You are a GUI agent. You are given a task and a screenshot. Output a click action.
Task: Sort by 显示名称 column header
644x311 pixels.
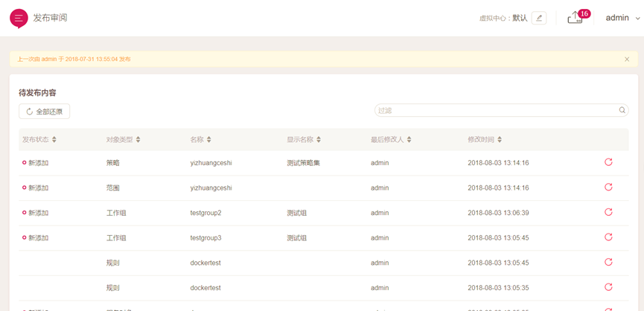(304, 140)
